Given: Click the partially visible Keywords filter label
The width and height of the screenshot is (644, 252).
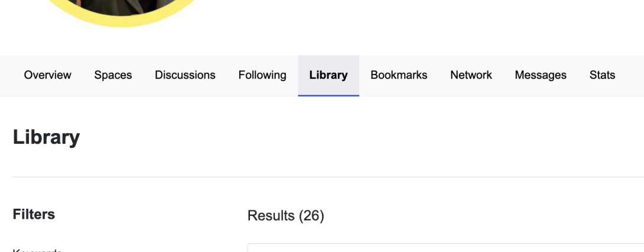Looking at the screenshot, I should tap(37, 250).
